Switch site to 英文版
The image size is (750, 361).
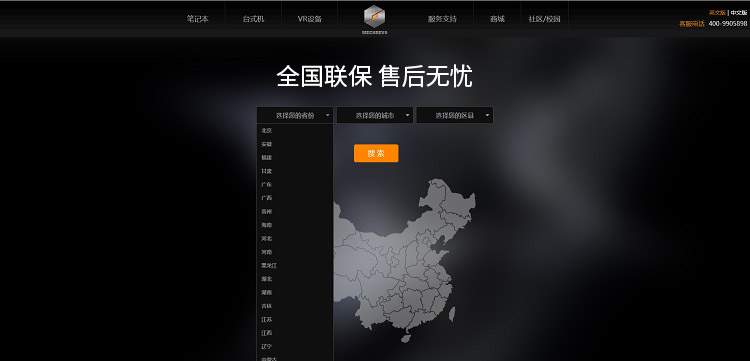pos(717,13)
